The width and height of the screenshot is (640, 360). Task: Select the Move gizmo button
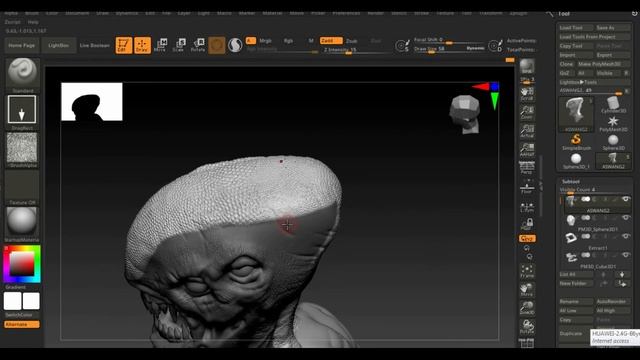click(160, 45)
